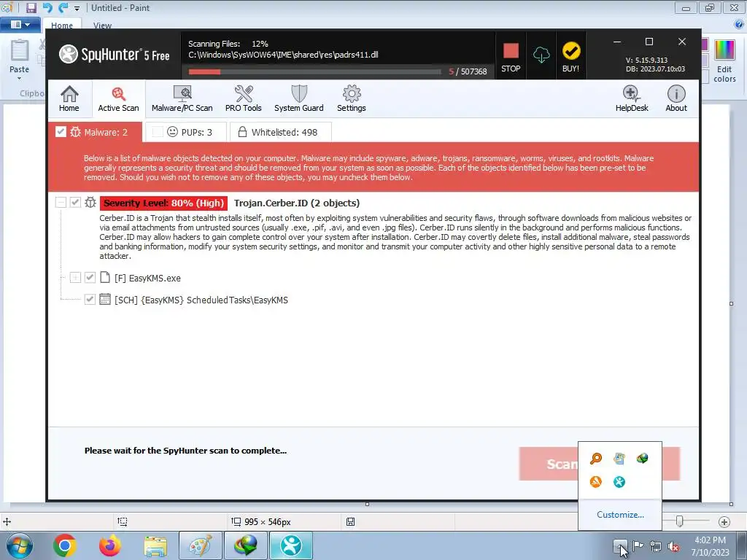This screenshot has width=747, height=560.
Task: Uncheck the Trojan.Cerber.ID group checkbox
Action: [75, 203]
